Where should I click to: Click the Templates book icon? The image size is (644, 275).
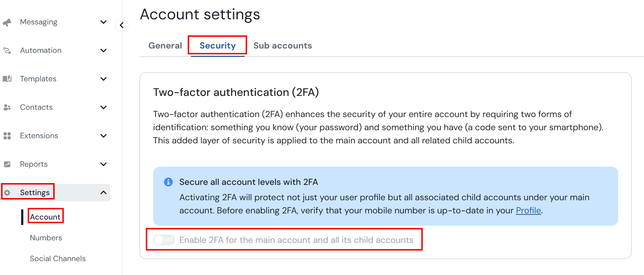coord(7,79)
